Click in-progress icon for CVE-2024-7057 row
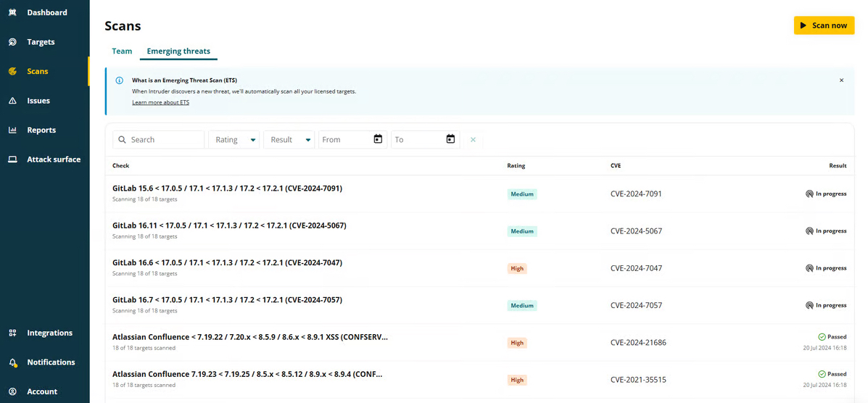868x403 pixels. [x=809, y=305]
